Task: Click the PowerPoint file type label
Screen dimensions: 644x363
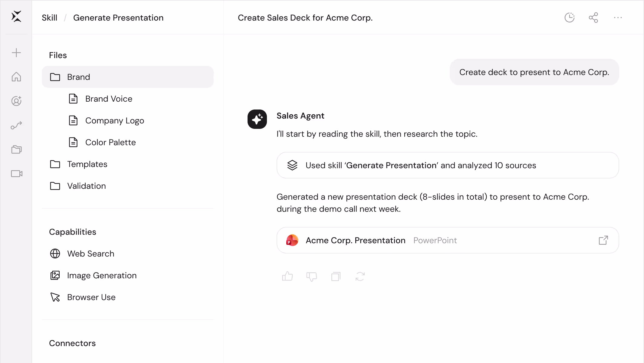Action: (435, 240)
